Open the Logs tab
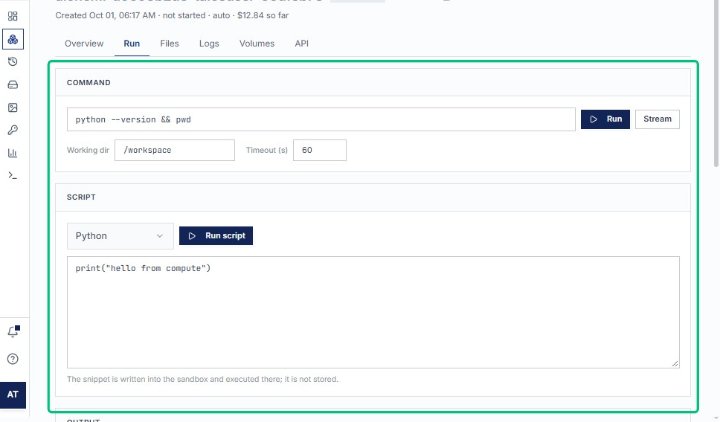 [x=209, y=44]
